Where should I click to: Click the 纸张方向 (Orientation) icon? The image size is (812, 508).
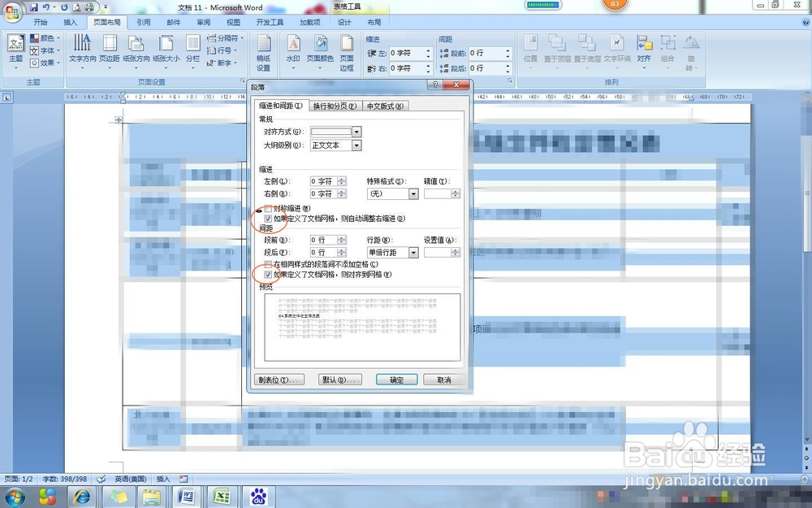[136, 50]
